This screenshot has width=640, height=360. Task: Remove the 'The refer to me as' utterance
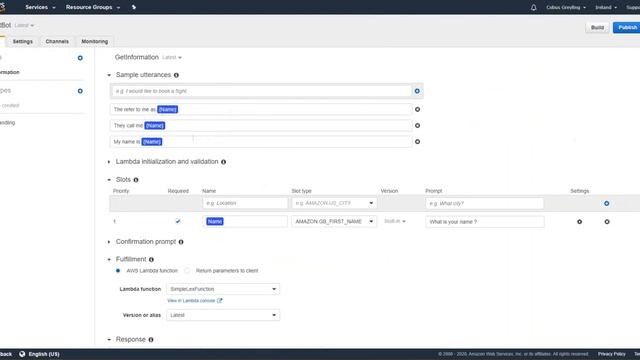tap(417, 109)
